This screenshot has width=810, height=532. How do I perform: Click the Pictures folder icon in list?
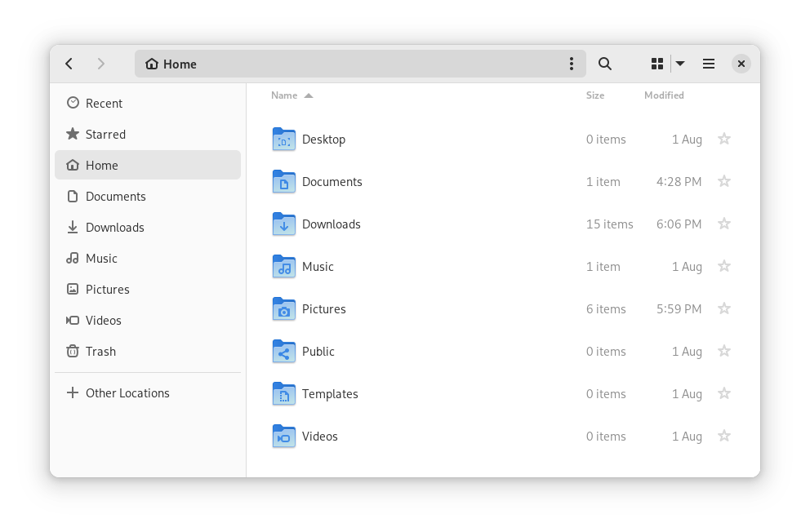coord(283,309)
